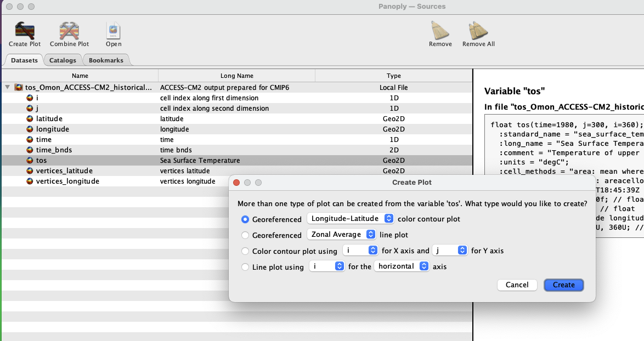Select the time_bnds variable icon
644x341 pixels.
click(30, 150)
